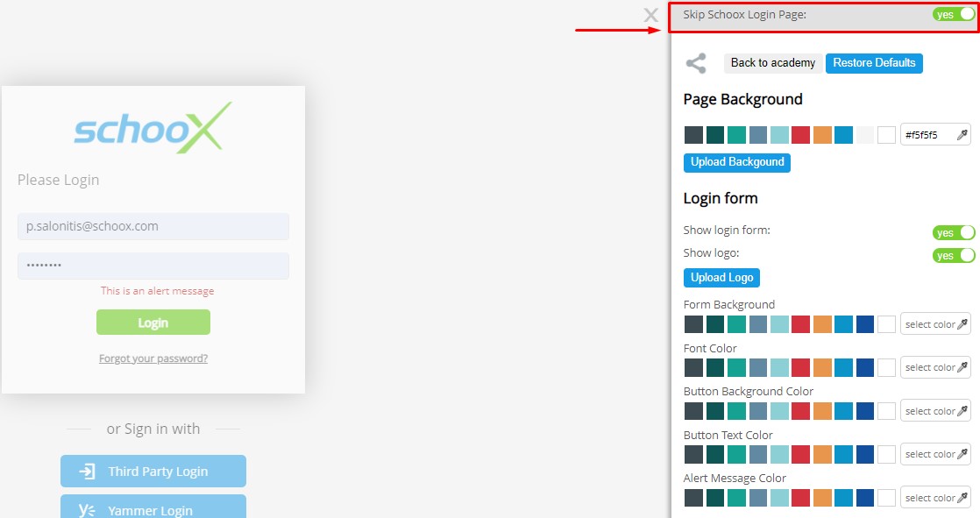Select the red Page Background swatch
Screen dimensions: 980x518
coord(799,134)
